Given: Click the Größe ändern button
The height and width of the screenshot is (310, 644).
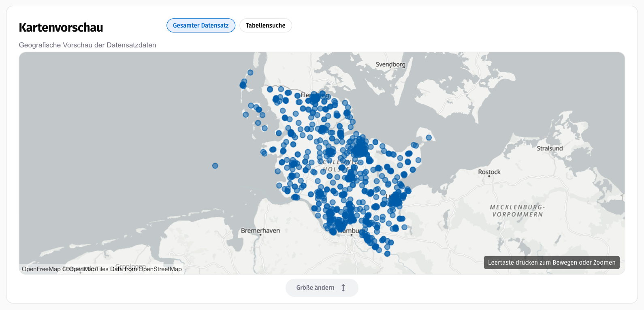Looking at the screenshot, I should click(x=322, y=288).
